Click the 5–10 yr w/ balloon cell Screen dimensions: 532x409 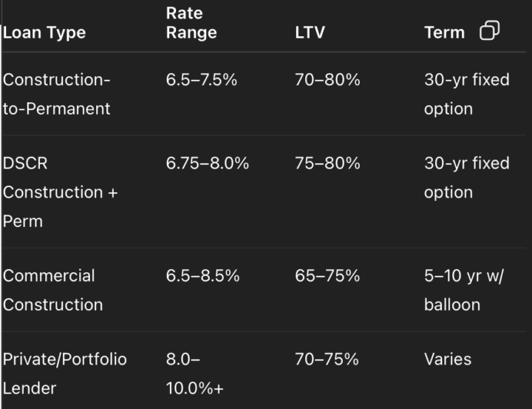click(x=463, y=290)
